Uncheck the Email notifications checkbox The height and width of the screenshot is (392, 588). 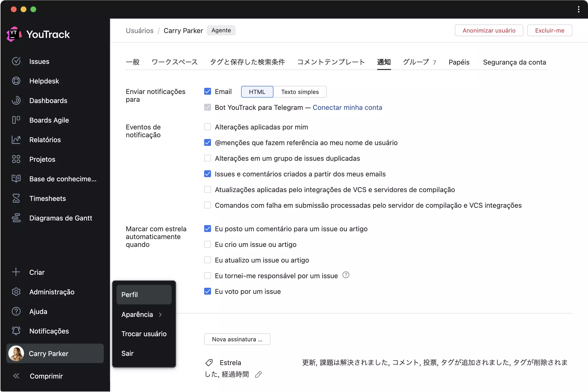pyautogui.click(x=207, y=92)
